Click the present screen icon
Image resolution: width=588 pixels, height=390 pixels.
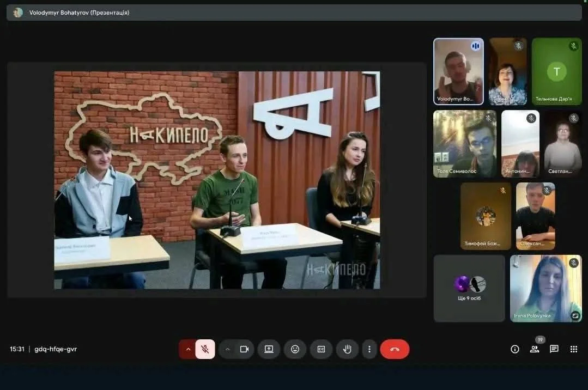point(269,349)
